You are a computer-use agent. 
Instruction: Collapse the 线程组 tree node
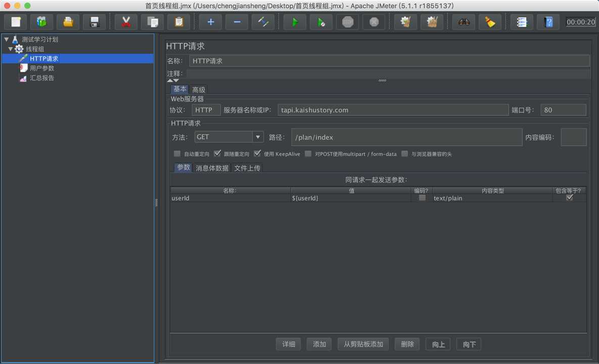click(x=10, y=49)
